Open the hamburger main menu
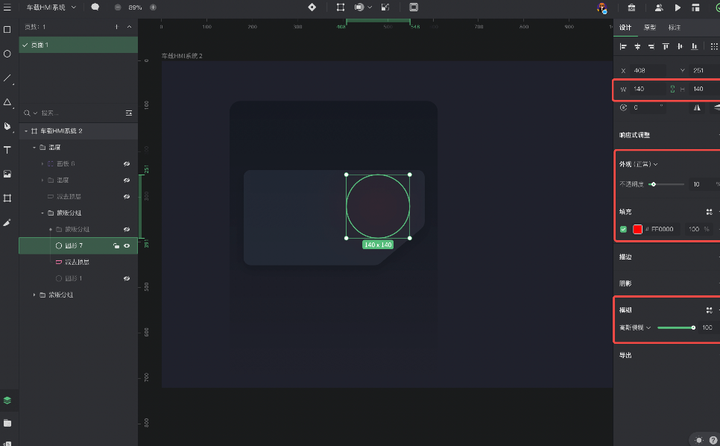720x446 pixels. 7,7
